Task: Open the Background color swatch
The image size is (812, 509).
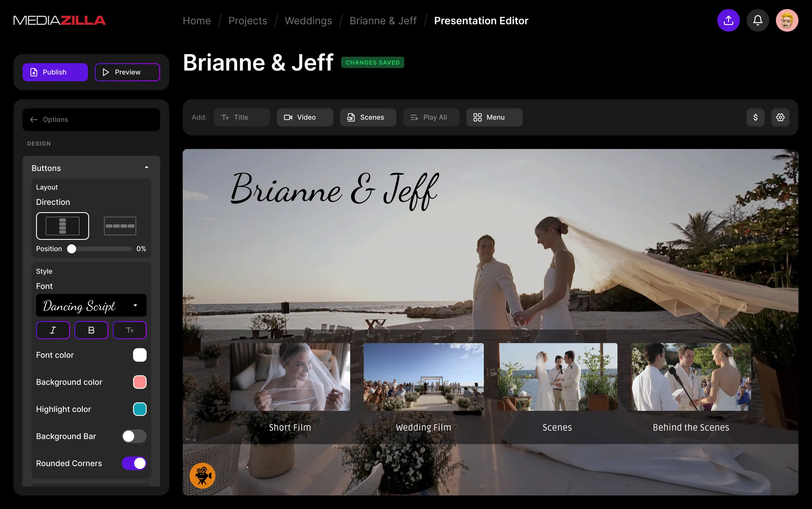Action: (140, 382)
